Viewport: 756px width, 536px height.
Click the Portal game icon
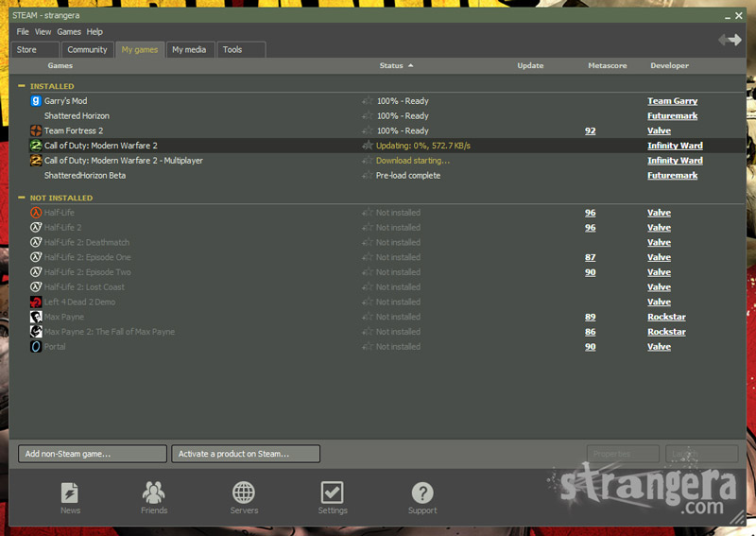tap(36, 347)
